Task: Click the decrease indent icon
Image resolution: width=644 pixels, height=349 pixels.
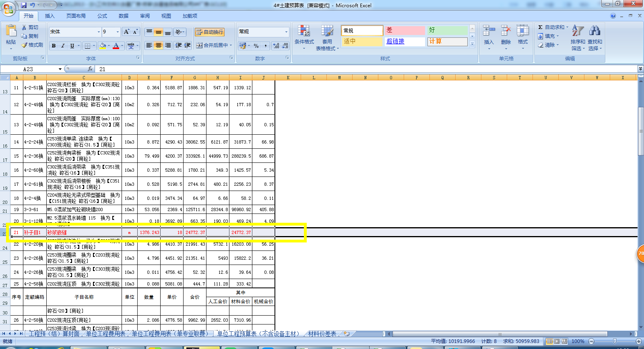Action: 178,45
